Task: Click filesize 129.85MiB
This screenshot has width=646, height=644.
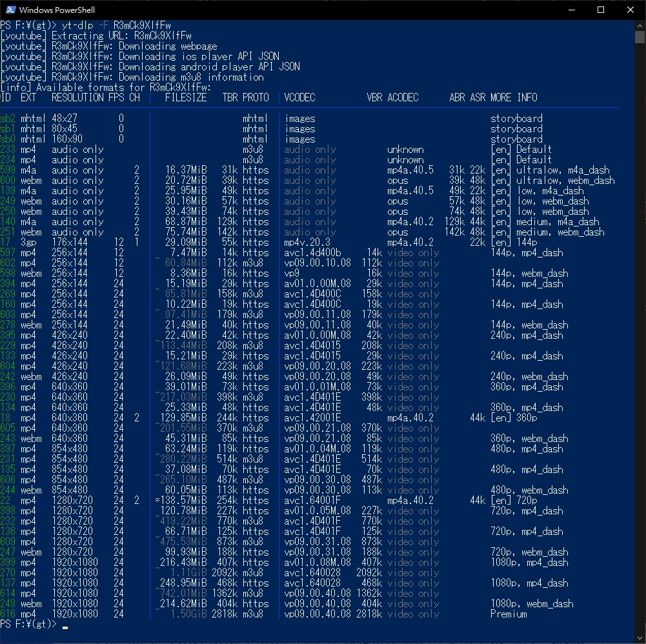Action: (x=183, y=418)
